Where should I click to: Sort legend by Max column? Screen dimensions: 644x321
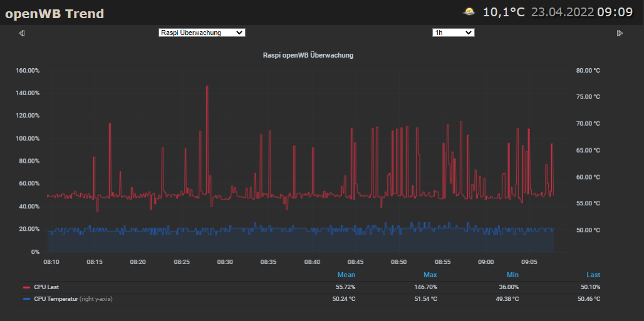click(x=430, y=275)
